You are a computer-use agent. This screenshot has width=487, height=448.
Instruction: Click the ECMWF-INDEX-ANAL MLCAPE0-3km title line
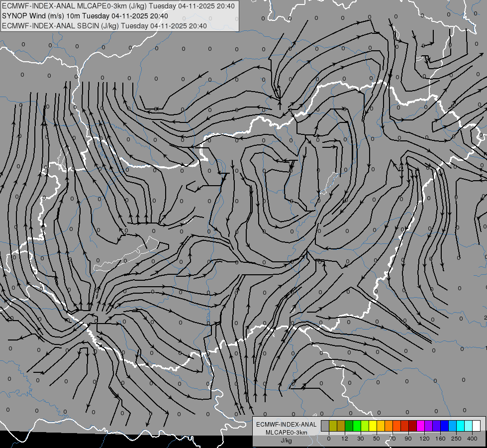[118, 6]
